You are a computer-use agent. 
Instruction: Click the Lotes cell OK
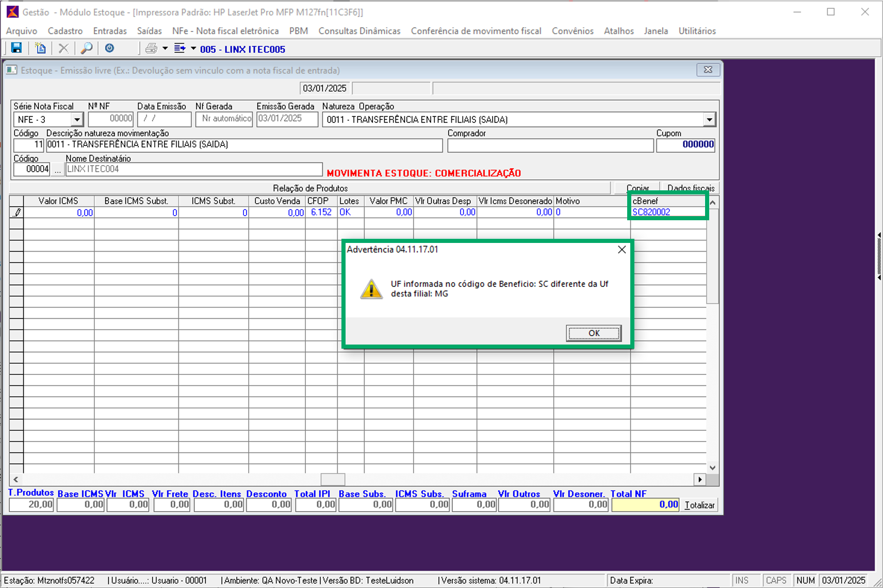pos(351,212)
